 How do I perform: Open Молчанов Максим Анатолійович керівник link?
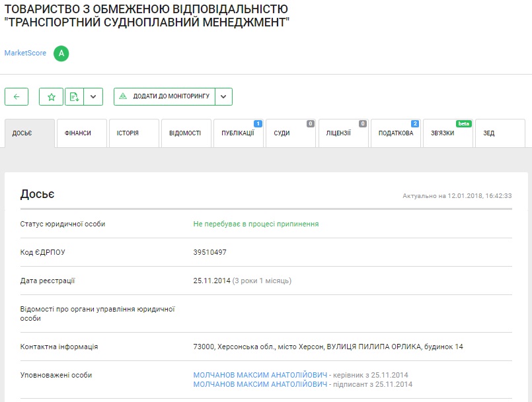click(260, 375)
